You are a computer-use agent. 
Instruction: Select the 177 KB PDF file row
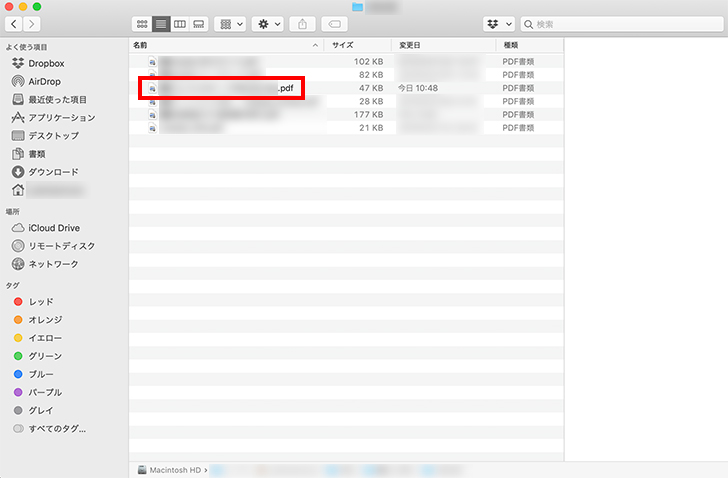346,115
